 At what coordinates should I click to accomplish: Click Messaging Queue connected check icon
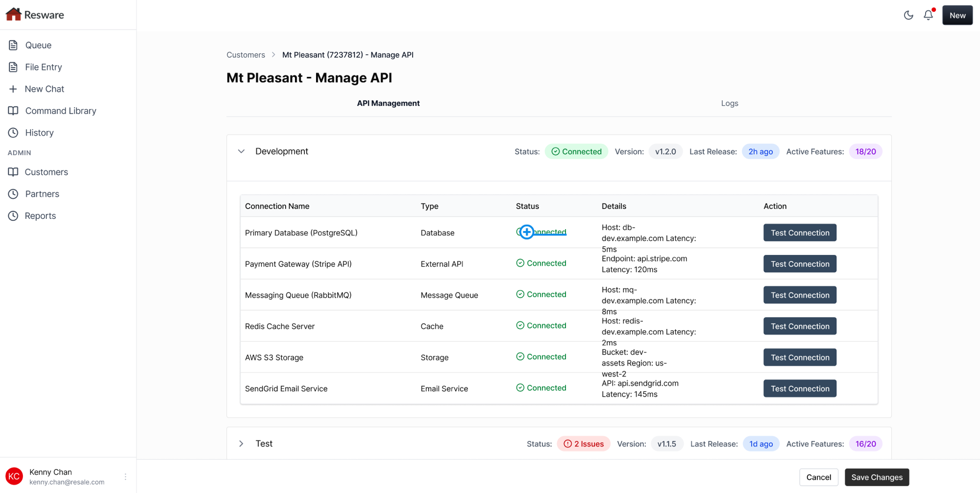tap(520, 294)
